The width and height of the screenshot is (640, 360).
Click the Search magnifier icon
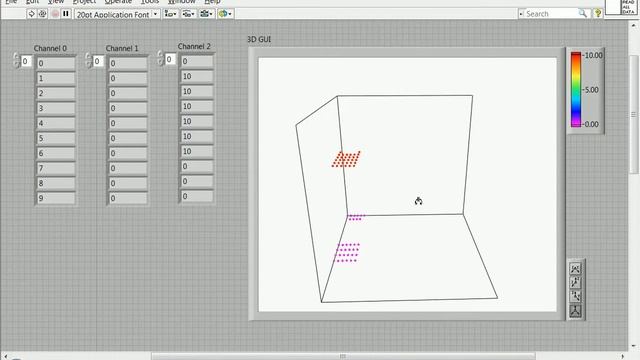(582, 13)
